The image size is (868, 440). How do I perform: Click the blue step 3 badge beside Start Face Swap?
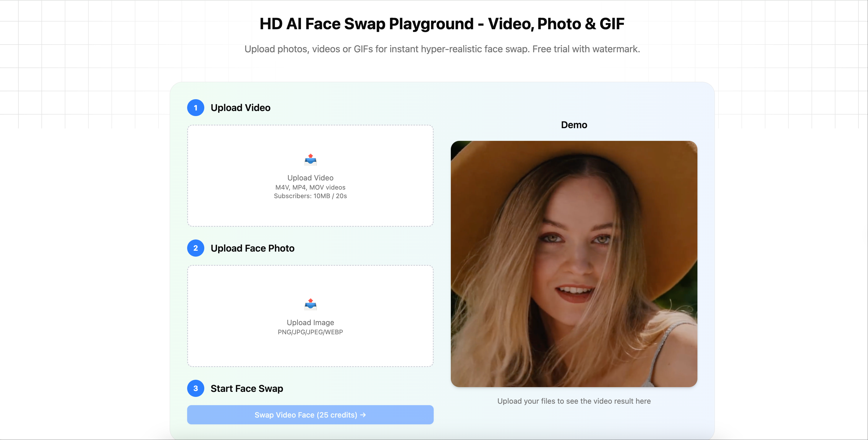[x=195, y=388]
